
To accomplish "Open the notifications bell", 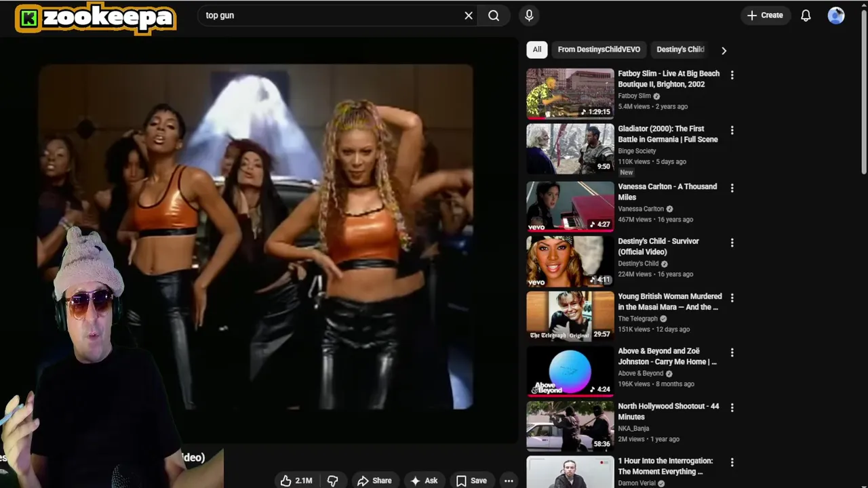I will click(806, 16).
